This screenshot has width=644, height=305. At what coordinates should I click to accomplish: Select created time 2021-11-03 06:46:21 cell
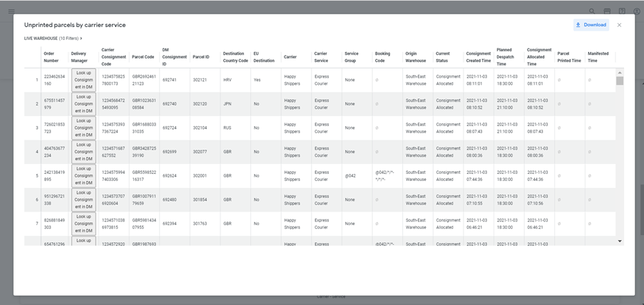click(479, 224)
